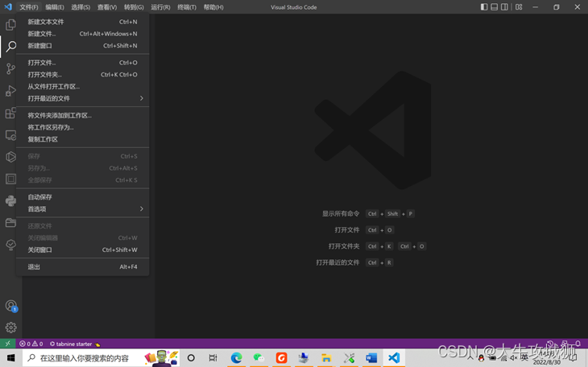This screenshot has height=367, width=588.
Task: Choose 打开文件... menu entry
Action: [82, 63]
